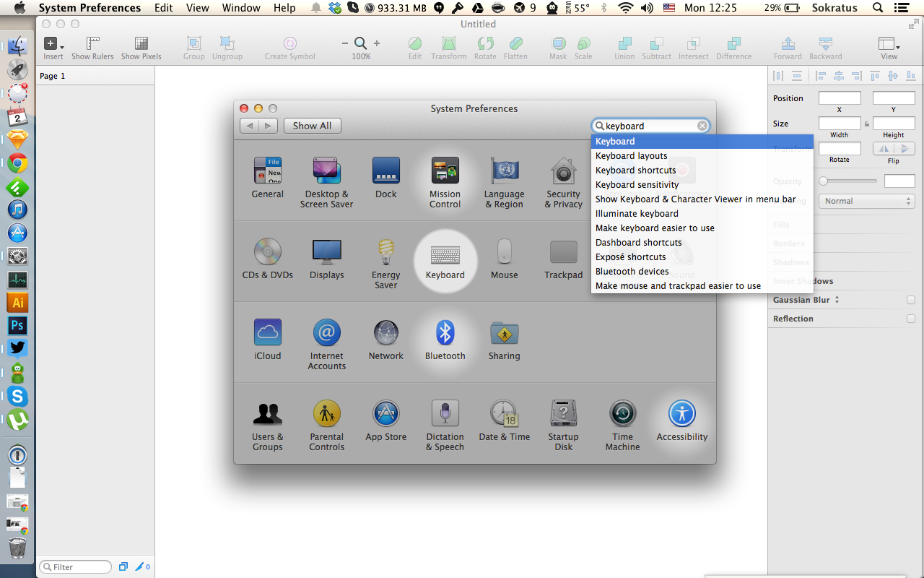Open the Insert dropdown in Sketch

53,48
